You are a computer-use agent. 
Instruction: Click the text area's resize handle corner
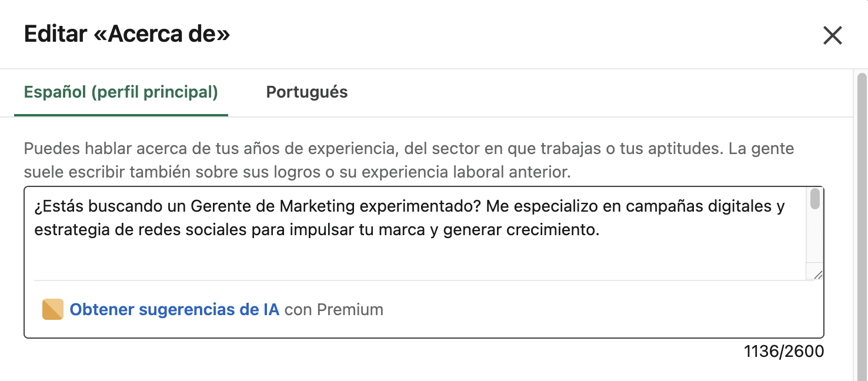click(817, 275)
